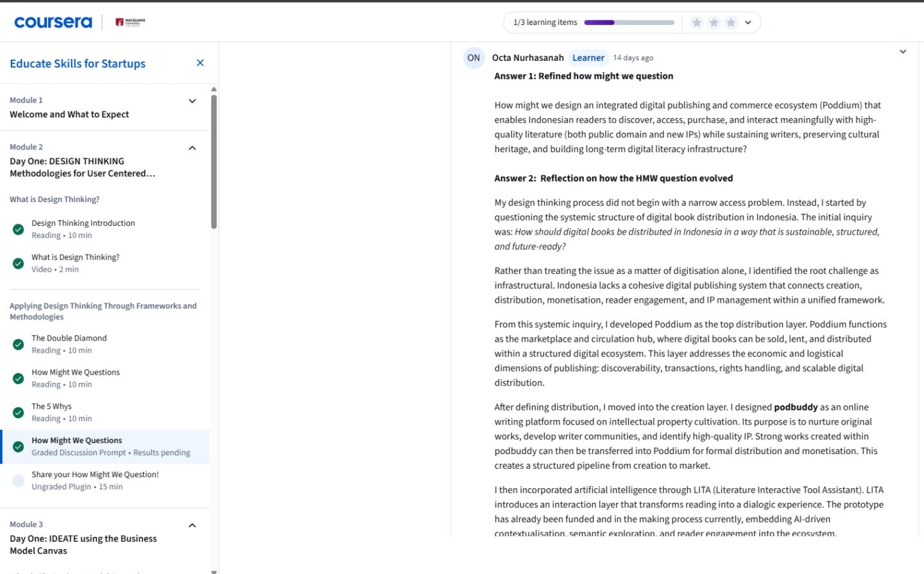This screenshot has height=574, width=924.
Task: Open the Educate Skills for Startups course link
Action: (x=78, y=63)
